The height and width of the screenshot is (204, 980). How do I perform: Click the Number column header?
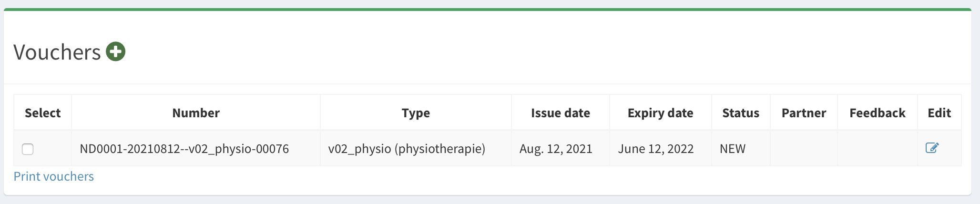pyautogui.click(x=196, y=113)
